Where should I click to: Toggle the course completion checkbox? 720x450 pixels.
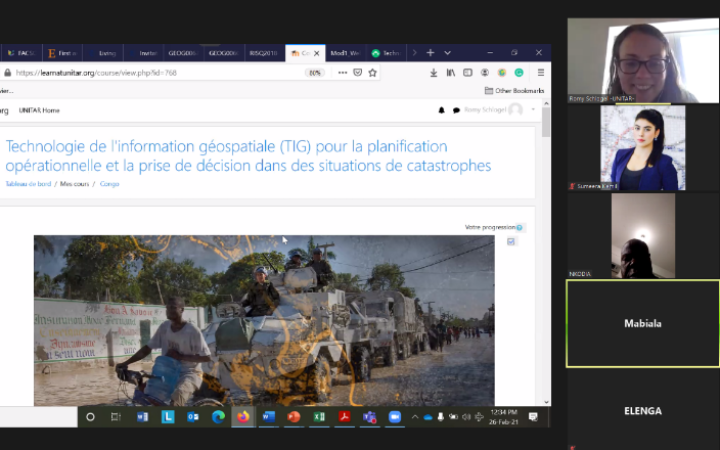click(x=511, y=242)
